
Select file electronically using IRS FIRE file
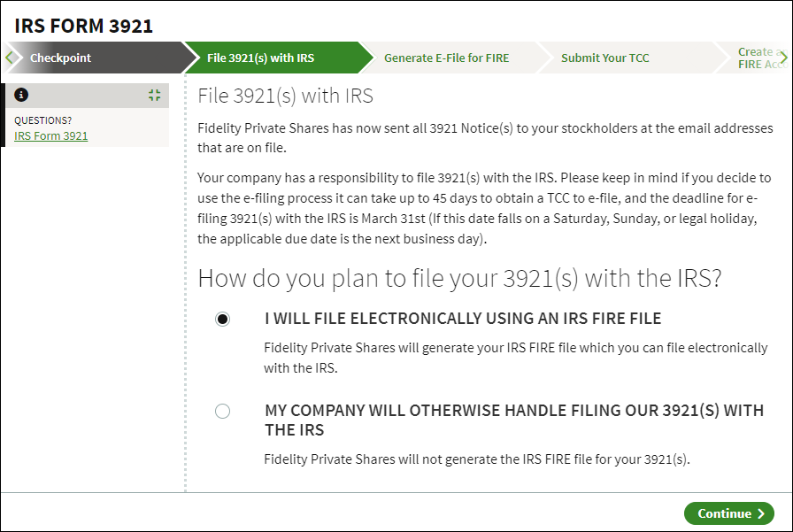222,319
